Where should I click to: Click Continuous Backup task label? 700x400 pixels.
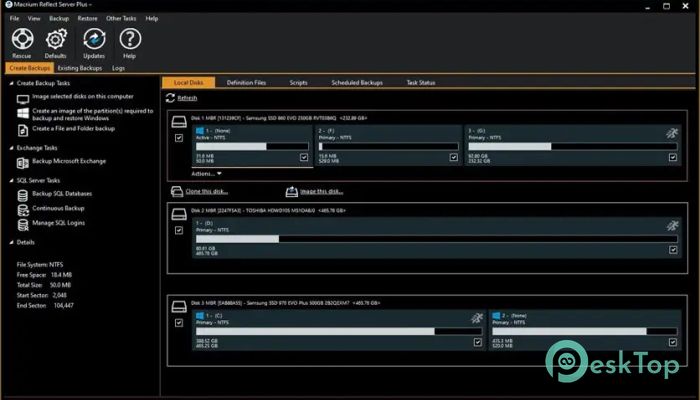58,208
